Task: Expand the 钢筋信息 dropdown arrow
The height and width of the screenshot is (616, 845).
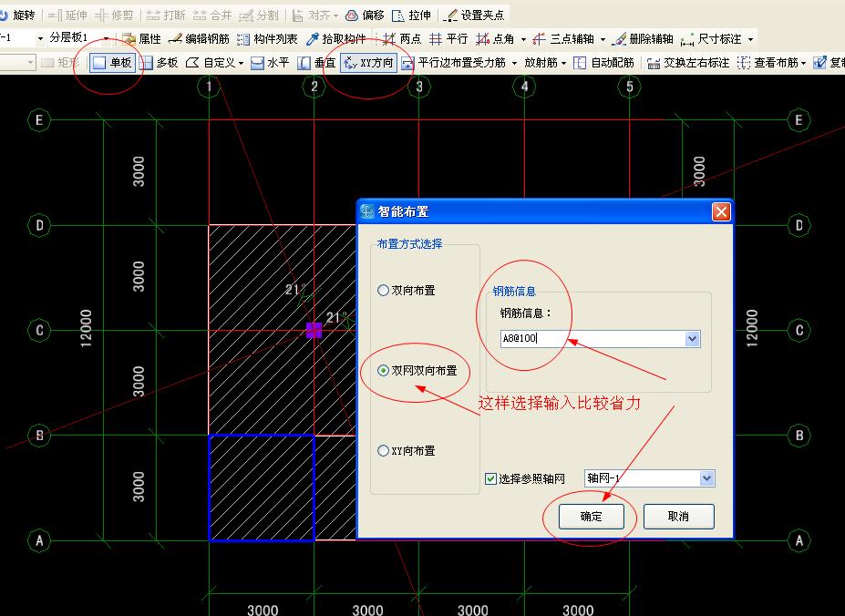Action: pos(693,339)
